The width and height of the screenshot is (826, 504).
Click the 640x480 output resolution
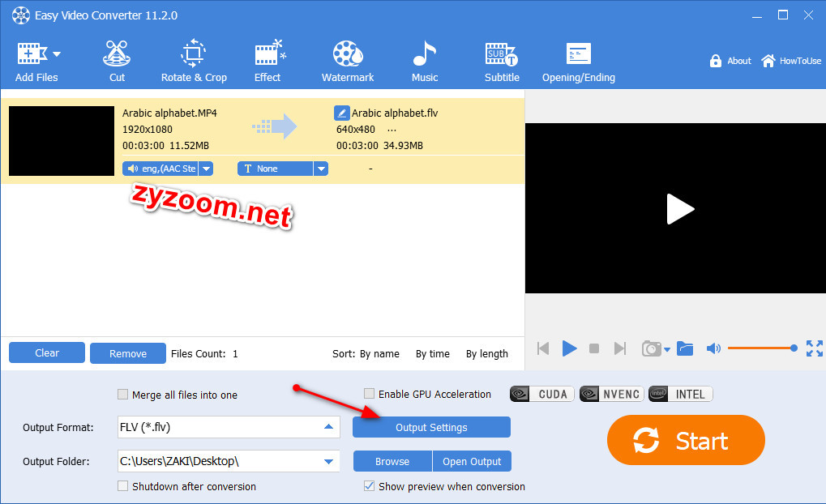tap(356, 130)
